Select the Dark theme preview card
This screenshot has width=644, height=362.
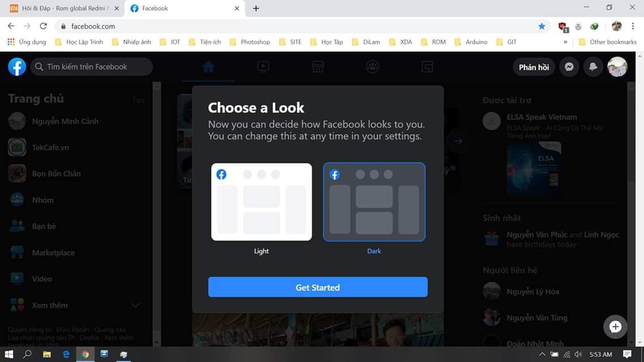[374, 202]
